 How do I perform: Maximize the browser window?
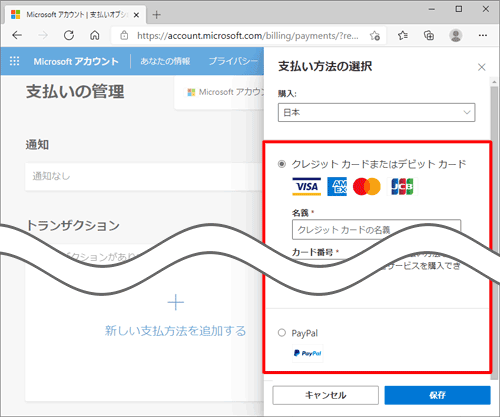459,9
